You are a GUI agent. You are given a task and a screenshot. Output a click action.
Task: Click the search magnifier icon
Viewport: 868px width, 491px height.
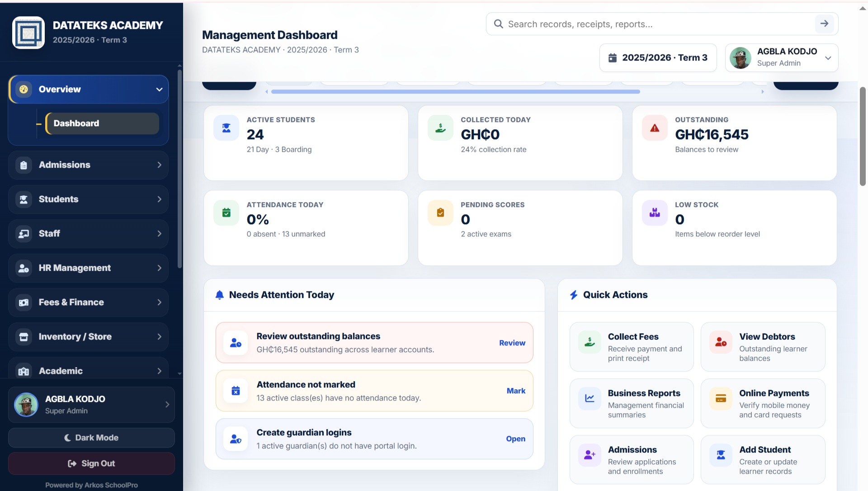[498, 24]
